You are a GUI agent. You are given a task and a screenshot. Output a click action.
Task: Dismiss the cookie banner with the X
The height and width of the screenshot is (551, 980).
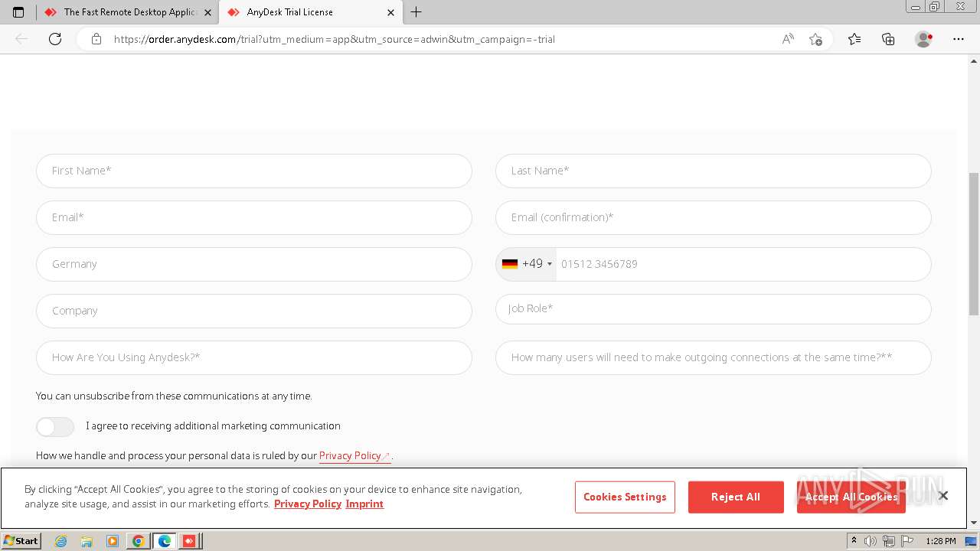(943, 496)
